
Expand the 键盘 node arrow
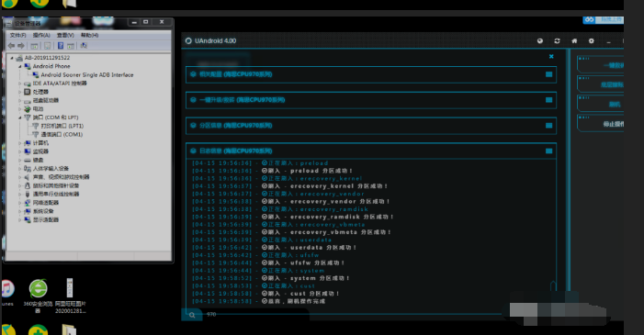19,160
